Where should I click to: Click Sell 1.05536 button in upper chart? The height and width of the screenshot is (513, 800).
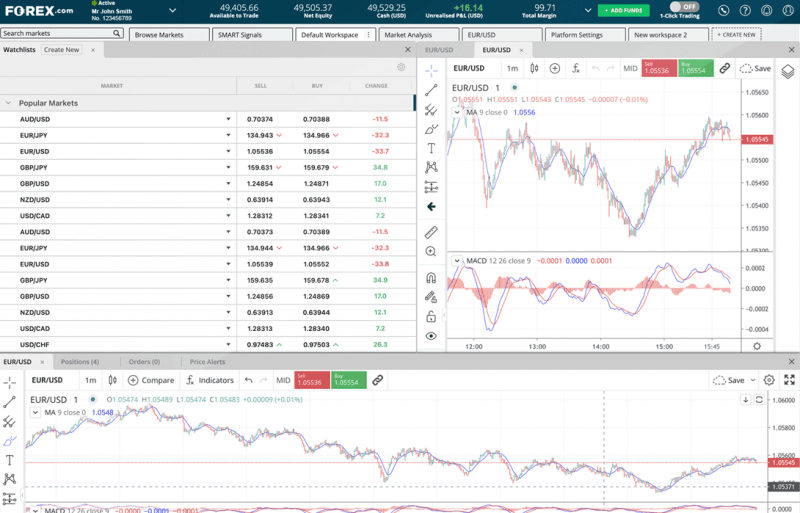(659, 68)
